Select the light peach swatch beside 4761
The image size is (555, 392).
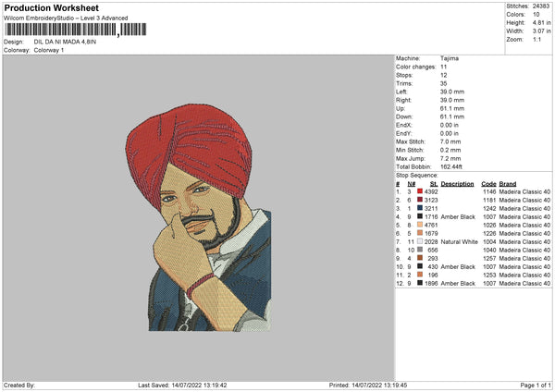point(420,225)
